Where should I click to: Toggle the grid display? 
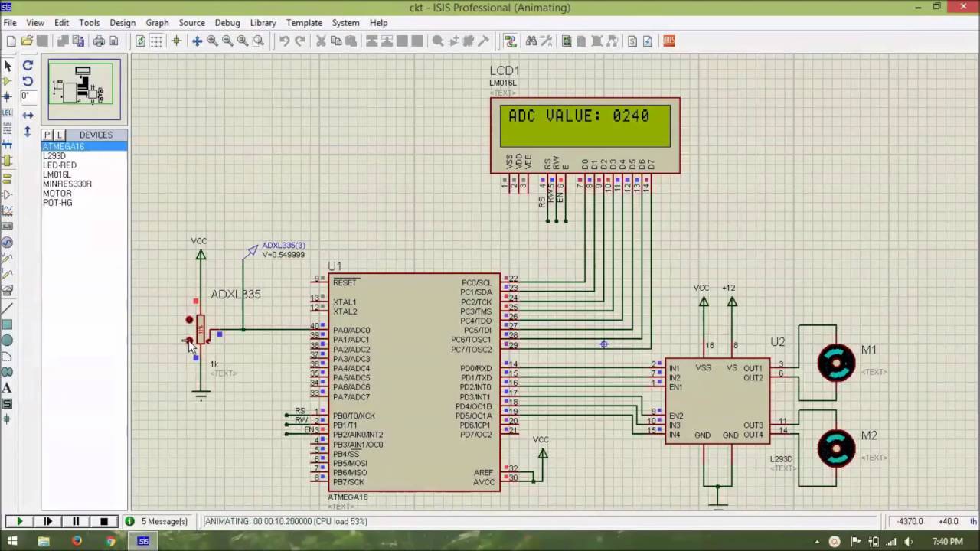(x=156, y=41)
